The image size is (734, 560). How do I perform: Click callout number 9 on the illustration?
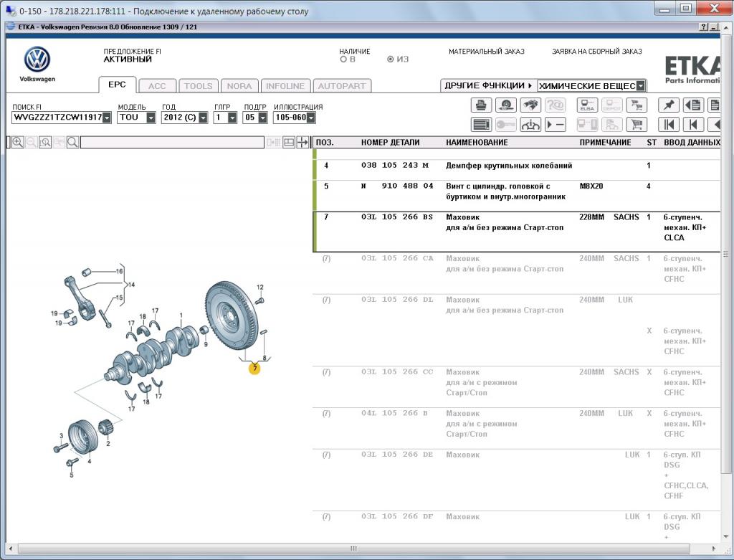[206, 344]
